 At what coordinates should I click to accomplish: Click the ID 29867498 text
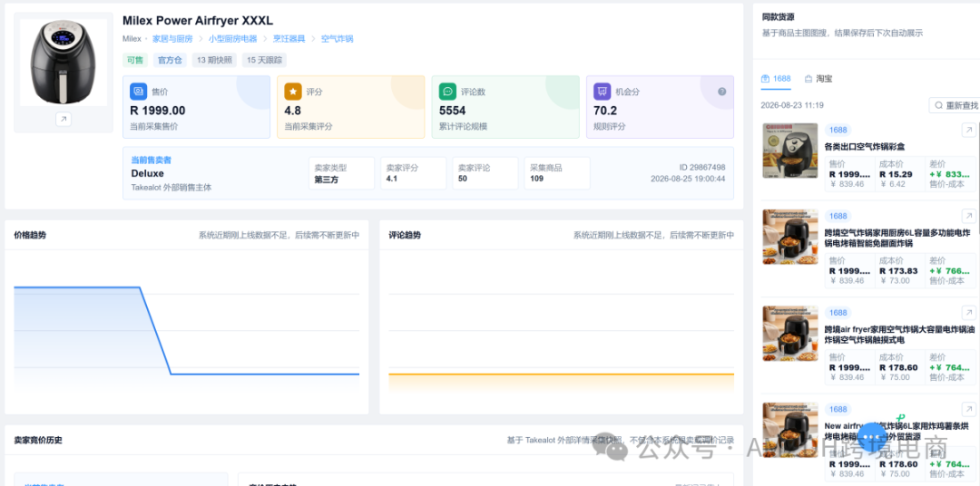pos(701,168)
